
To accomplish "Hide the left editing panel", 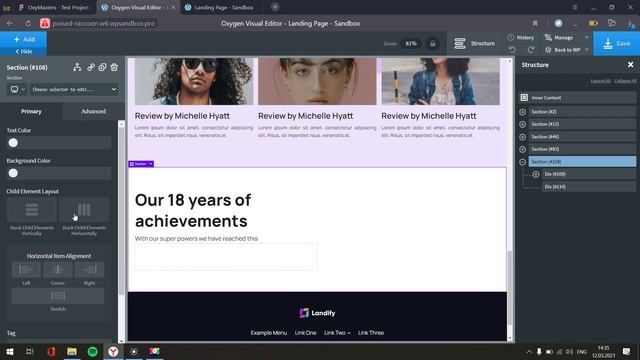I will pyautogui.click(x=24, y=51).
